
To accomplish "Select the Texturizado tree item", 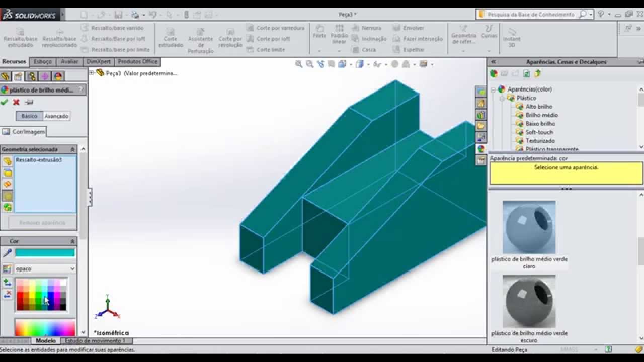I will (540, 141).
